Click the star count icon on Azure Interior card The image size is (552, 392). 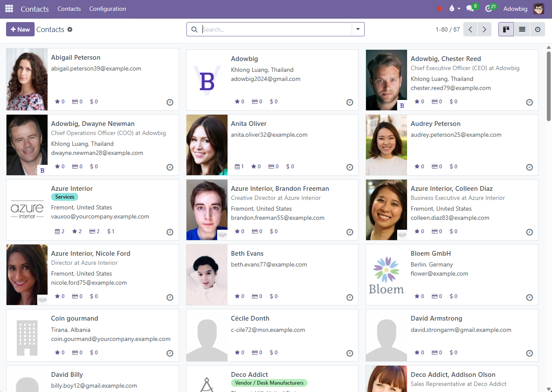point(74,231)
